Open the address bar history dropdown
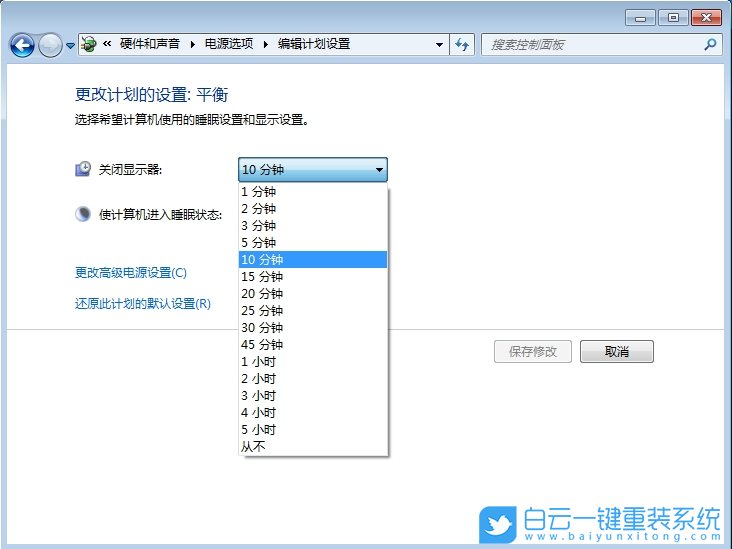Image resolution: width=732 pixels, height=549 pixels. 439,45
